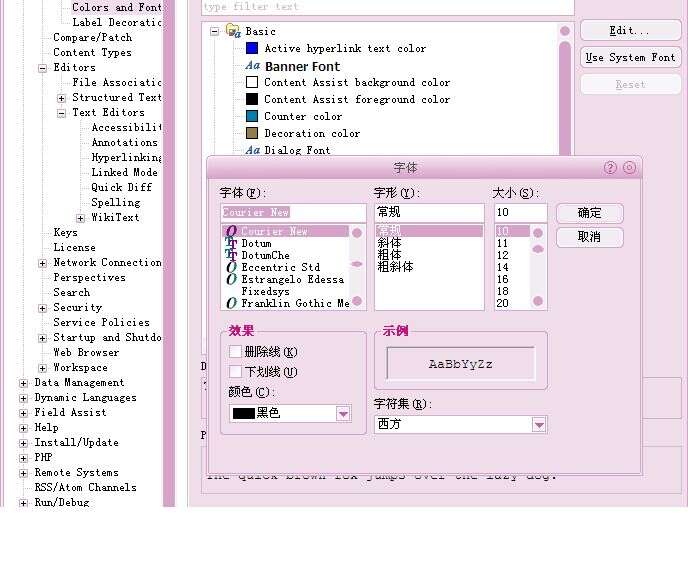Expand the Dynamic Languages node
688x582 pixels.
(x=24, y=398)
